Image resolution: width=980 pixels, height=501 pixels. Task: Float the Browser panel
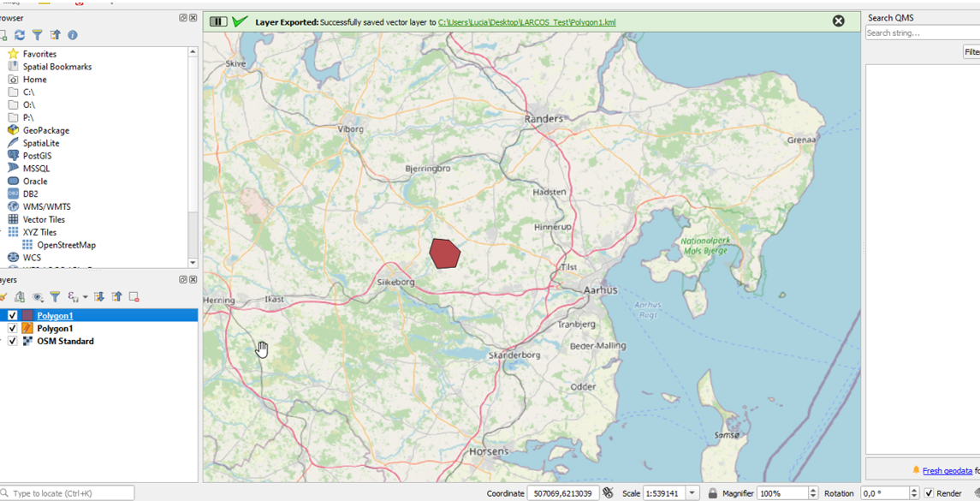(183, 18)
